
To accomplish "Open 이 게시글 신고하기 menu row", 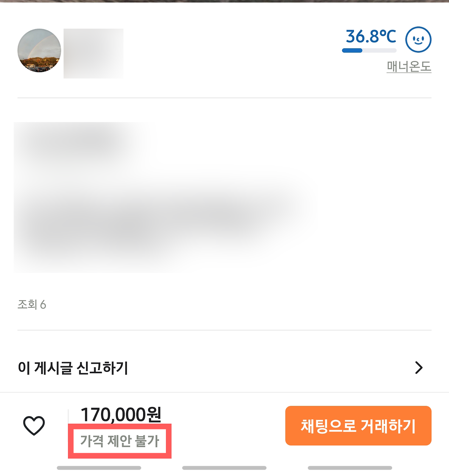I will click(x=224, y=368).
